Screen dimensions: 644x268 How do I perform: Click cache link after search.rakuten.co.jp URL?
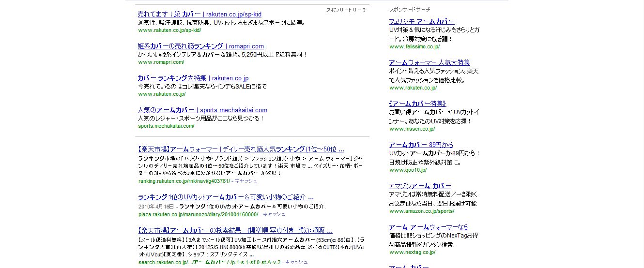point(296,262)
